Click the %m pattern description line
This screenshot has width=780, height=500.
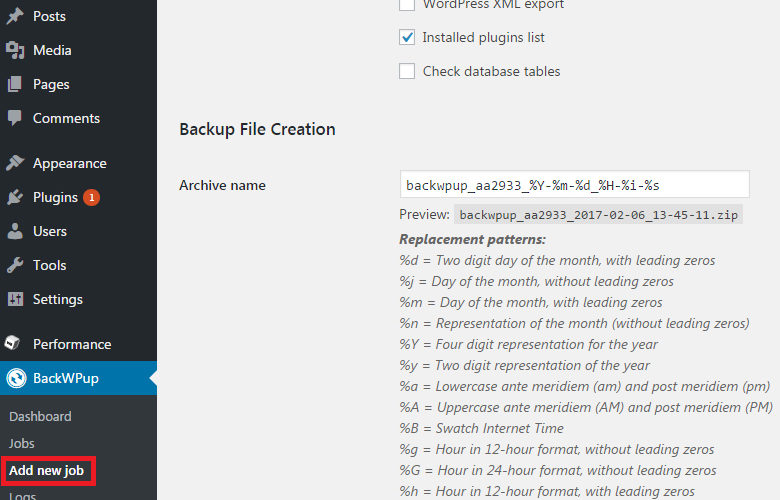click(531, 302)
